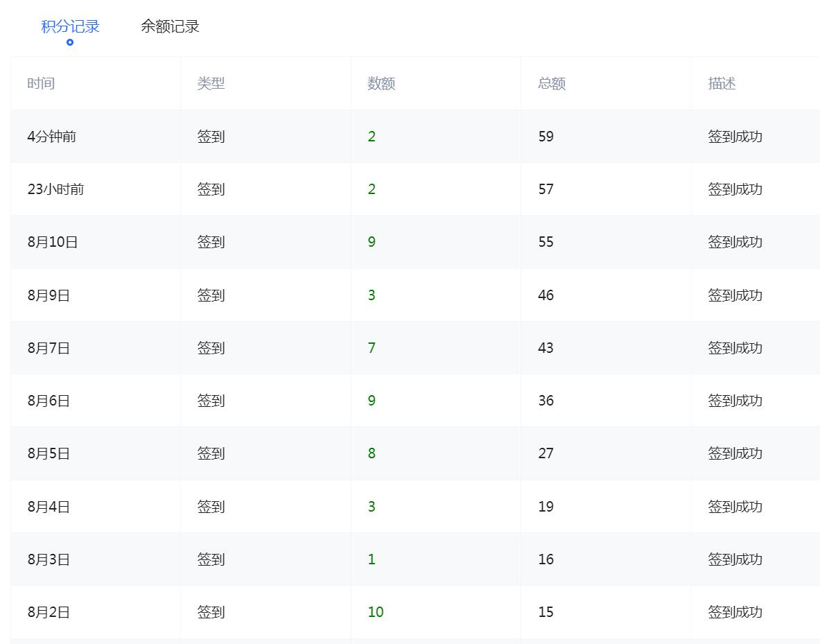Click the 8月9日 date cell
This screenshot has height=644, width=820.
(x=49, y=295)
